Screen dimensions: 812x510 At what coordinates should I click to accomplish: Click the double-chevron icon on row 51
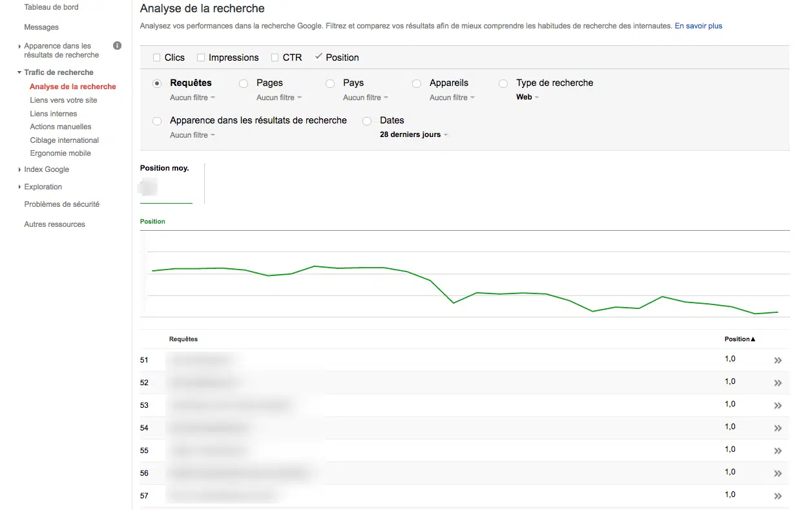pos(778,361)
